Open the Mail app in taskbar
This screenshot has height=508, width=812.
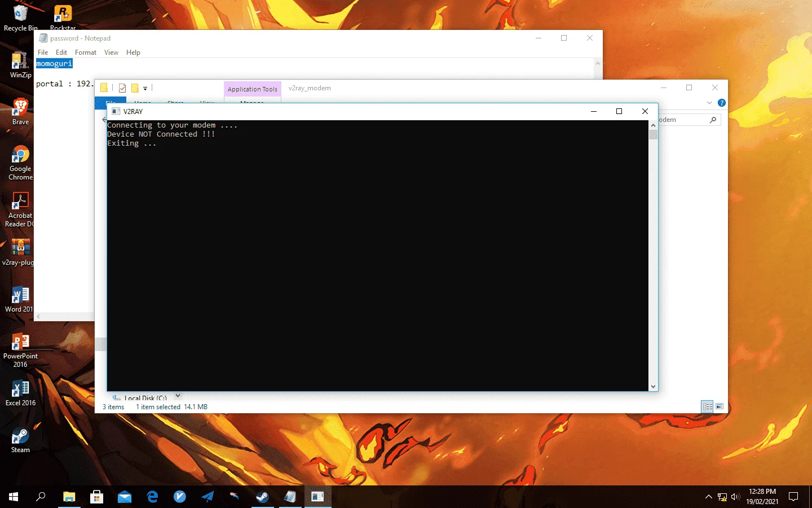pos(124,497)
